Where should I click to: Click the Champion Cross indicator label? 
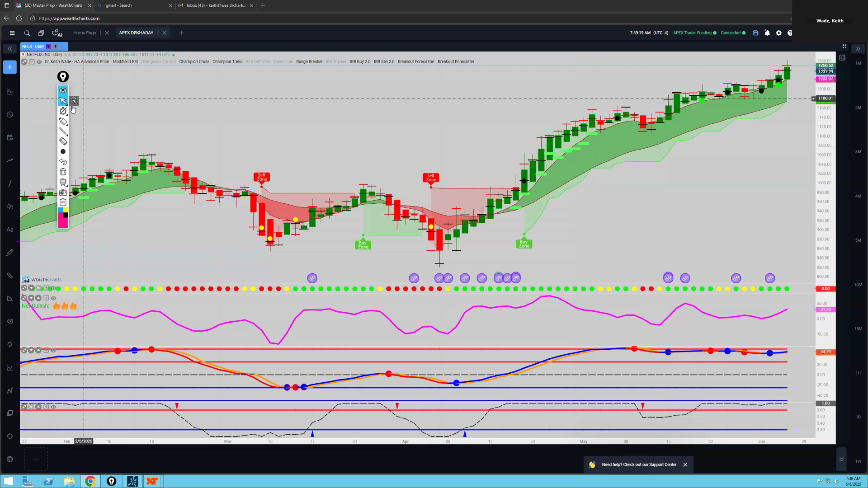click(x=194, y=62)
